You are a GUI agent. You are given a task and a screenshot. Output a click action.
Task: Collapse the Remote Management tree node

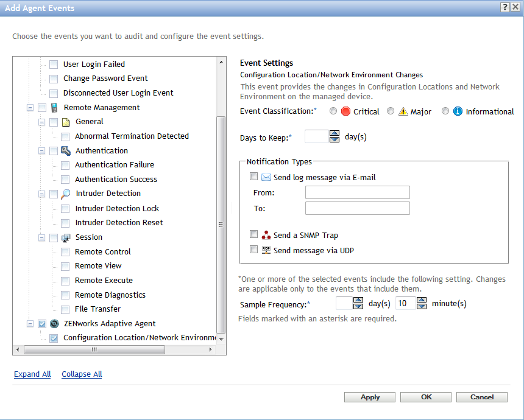[30, 108]
